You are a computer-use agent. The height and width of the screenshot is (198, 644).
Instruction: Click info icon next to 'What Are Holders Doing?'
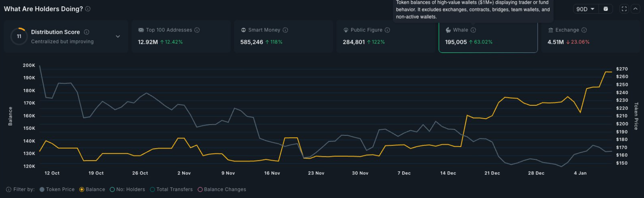88,9
